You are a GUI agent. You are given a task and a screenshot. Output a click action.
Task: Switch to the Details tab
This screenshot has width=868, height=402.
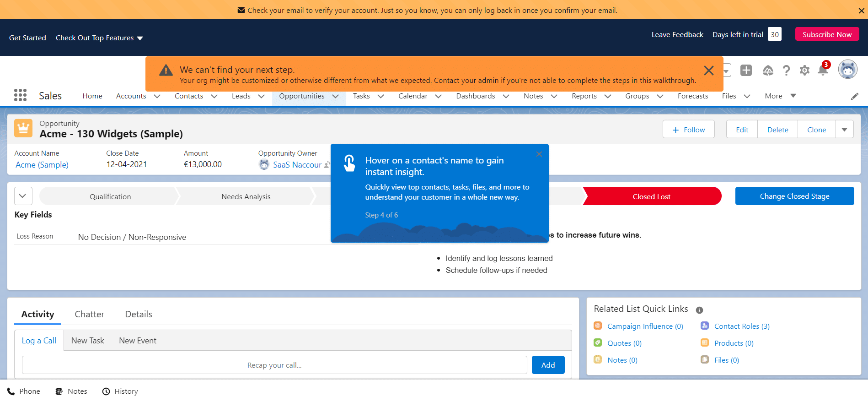[139, 314]
